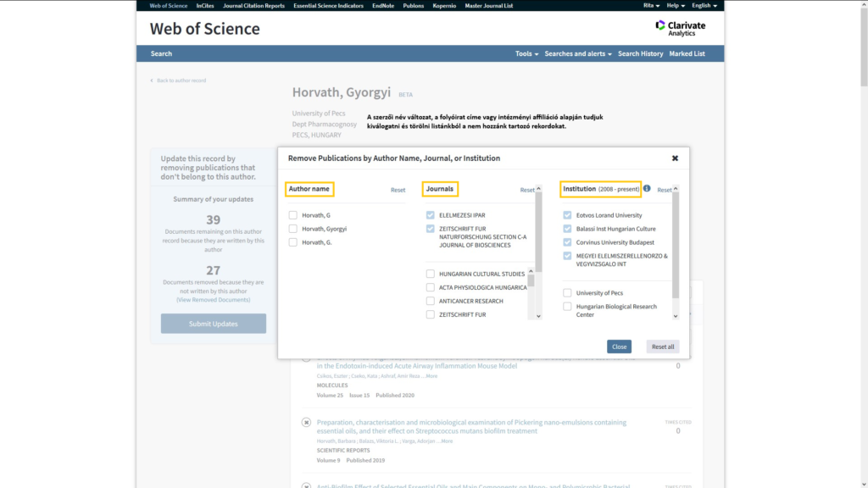The image size is (868, 488).
Task: Click the SCIENTIFIC REPORTS journal name
Action: tap(343, 451)
